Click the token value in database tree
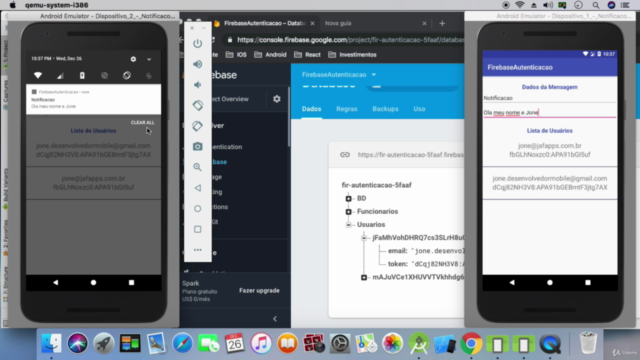The height and width of the screenshot is (360, 640). coord(438,264)
